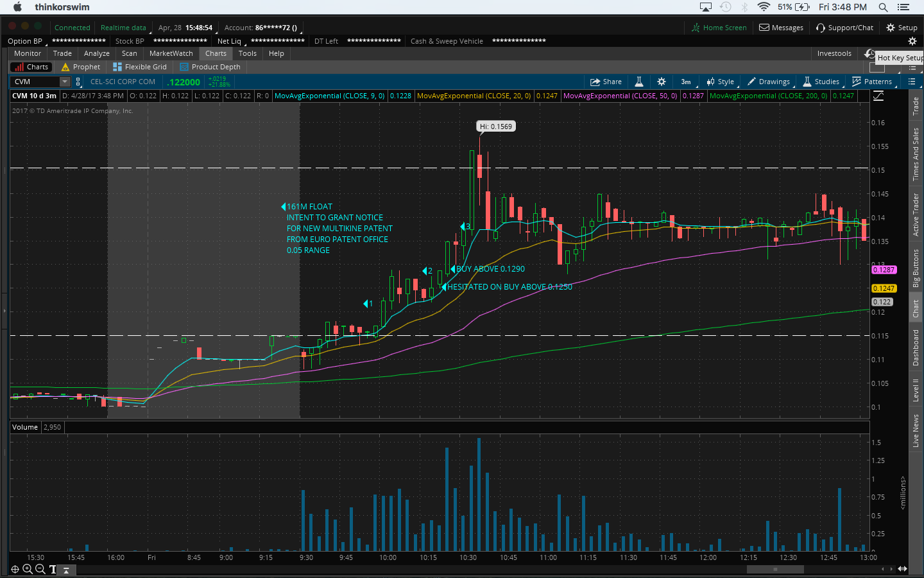
Task: Open the macOS Wi-Fi menu
Action: coord(764,7)
